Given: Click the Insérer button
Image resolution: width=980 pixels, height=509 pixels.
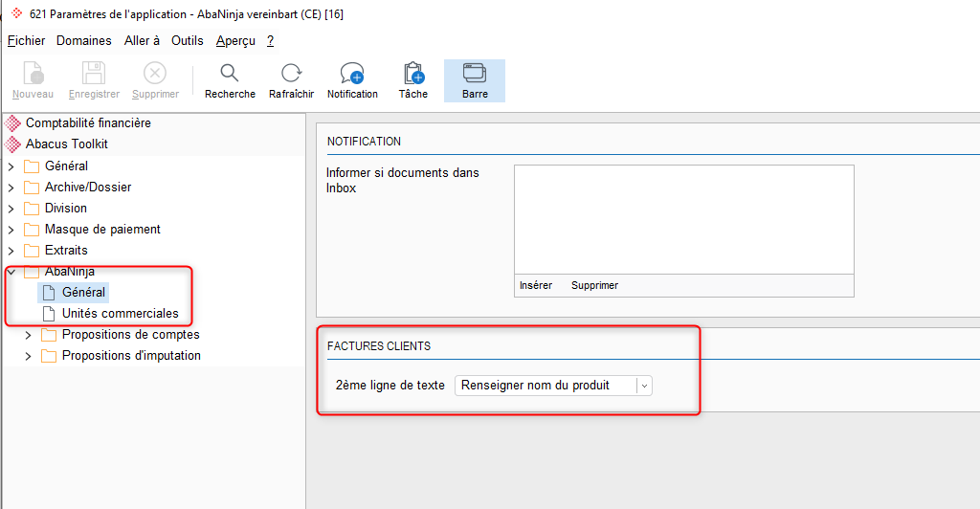Looking at the screenshot, I should (x=536, y=285).
